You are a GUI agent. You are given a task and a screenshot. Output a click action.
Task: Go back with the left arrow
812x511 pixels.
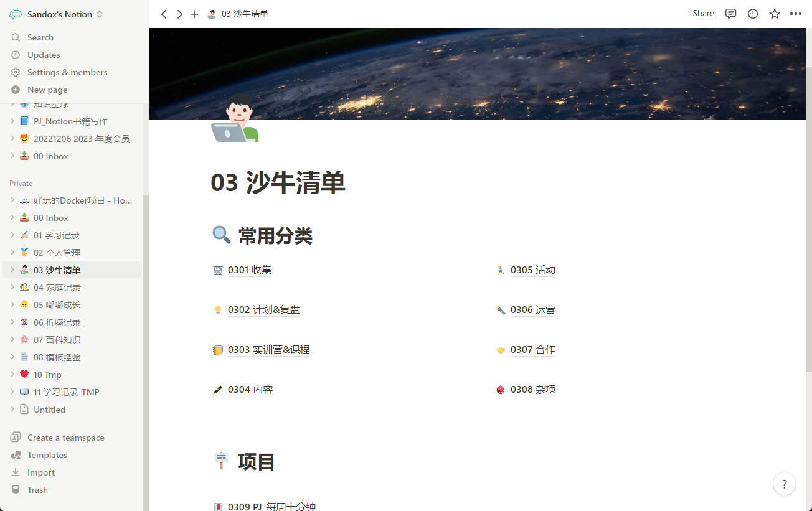tap(164, 14)
